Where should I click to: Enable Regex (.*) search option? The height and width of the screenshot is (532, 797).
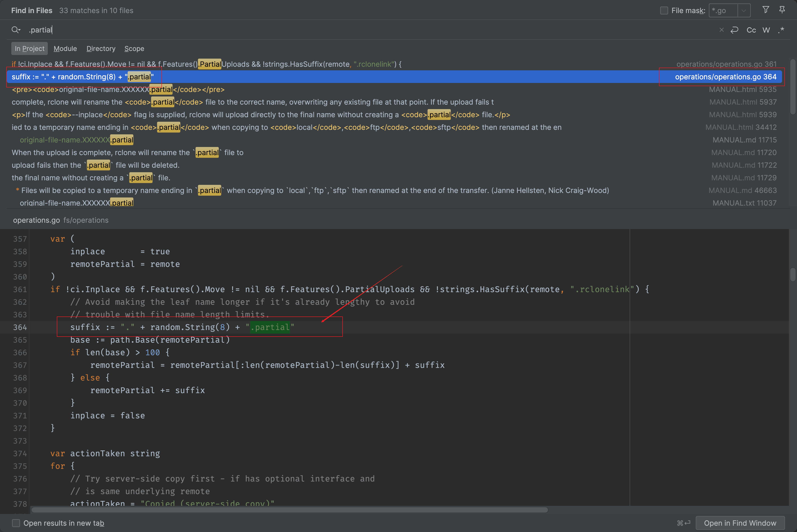pos(781,30)
